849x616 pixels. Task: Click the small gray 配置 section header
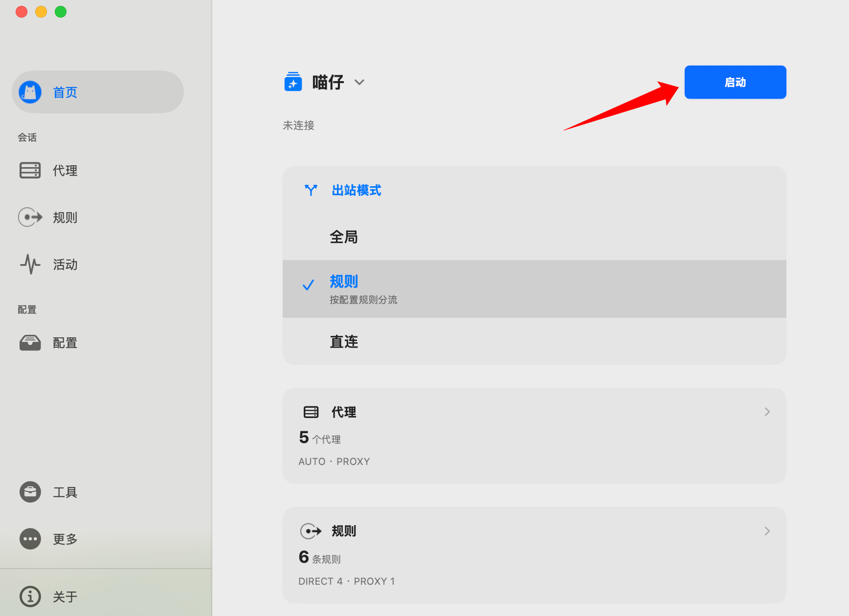click(x=27, y=309)
